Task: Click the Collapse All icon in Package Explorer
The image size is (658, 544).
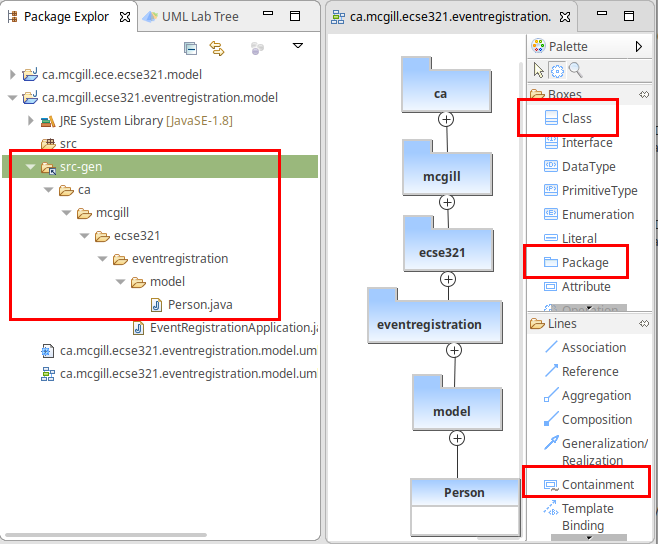Action: tap(191, 49)
